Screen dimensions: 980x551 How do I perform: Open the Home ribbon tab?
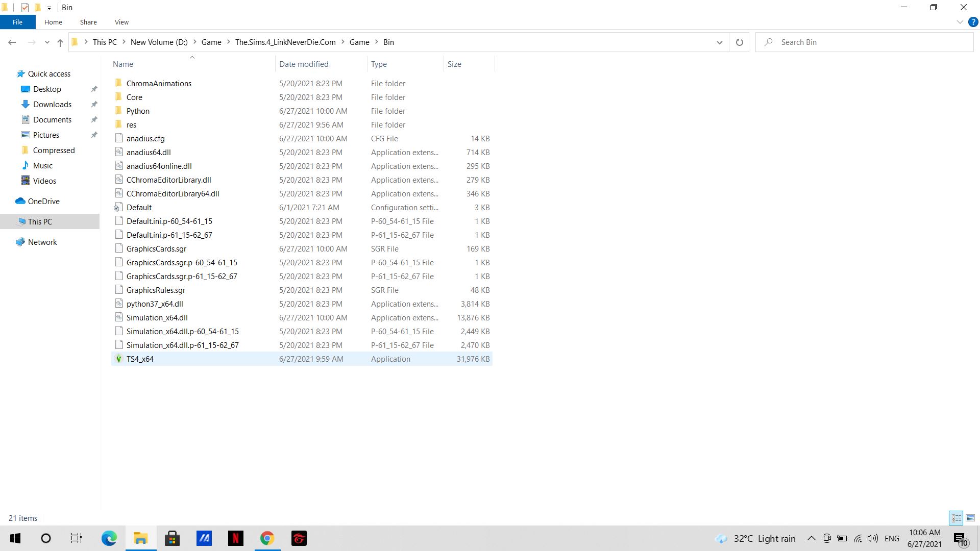click(x=53, y=22)
